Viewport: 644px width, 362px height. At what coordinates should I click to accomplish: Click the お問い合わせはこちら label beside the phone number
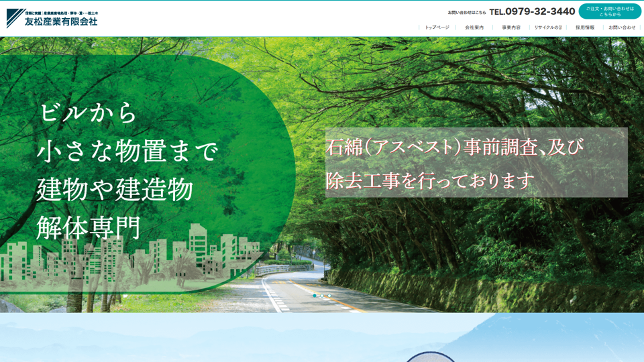click(467, 12)
